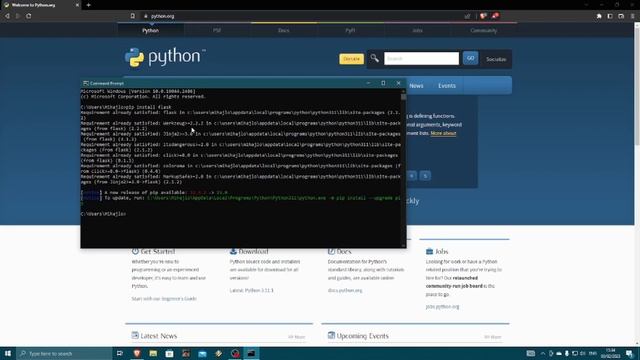Click the Docs section heading
Viewport: 640px width, 360px height.
click(344, 251)
